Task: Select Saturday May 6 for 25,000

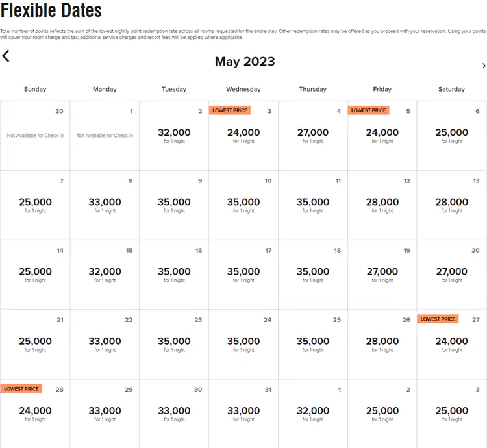Action: [x=451, y=135]
